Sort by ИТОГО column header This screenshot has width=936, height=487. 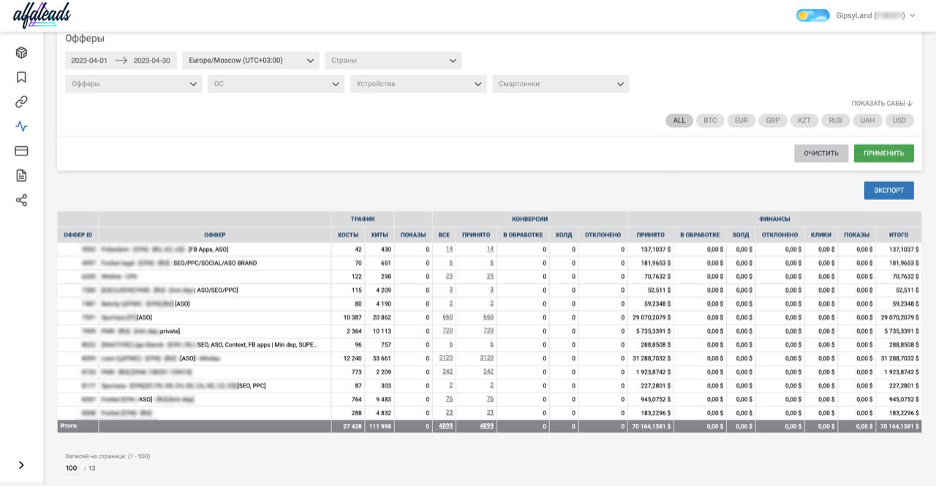[x=898, y=235]
